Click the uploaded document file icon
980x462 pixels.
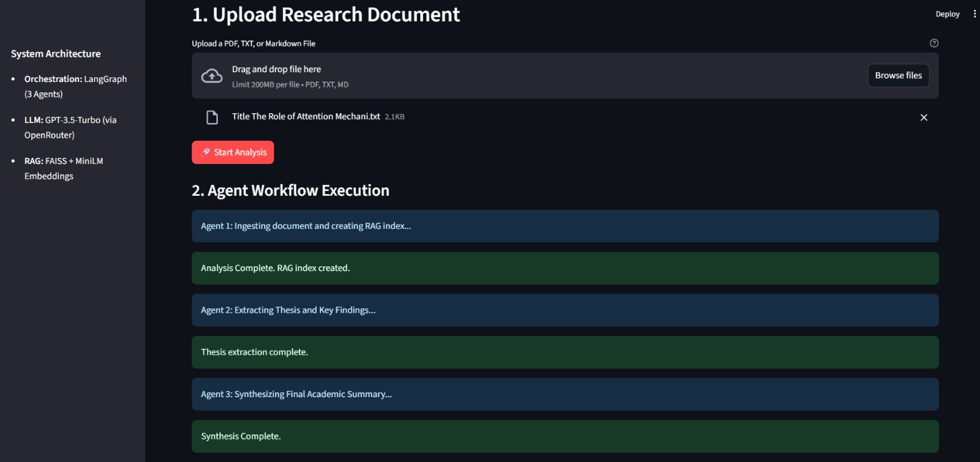(212, 117)
